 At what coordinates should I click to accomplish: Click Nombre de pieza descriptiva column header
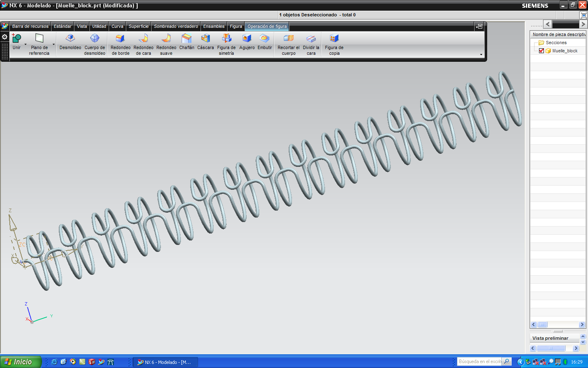coord(558,34)
